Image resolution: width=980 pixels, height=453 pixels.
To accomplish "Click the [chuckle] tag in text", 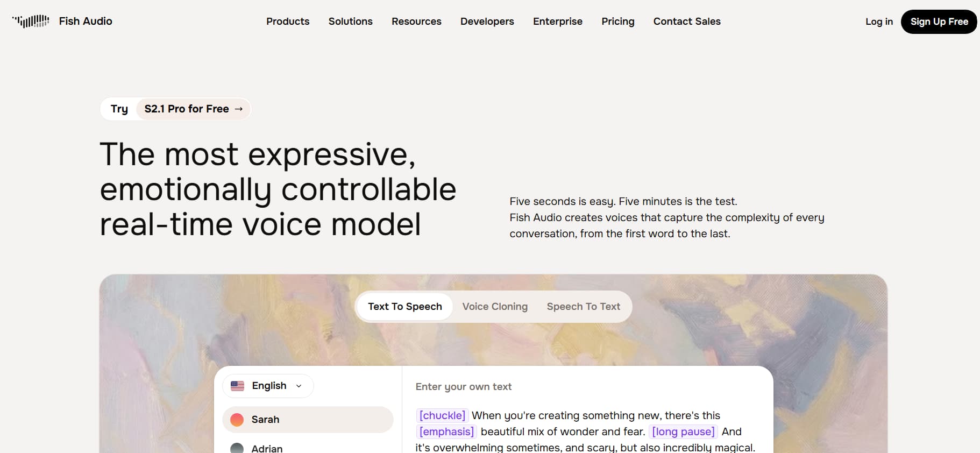I will pos(442,415).
